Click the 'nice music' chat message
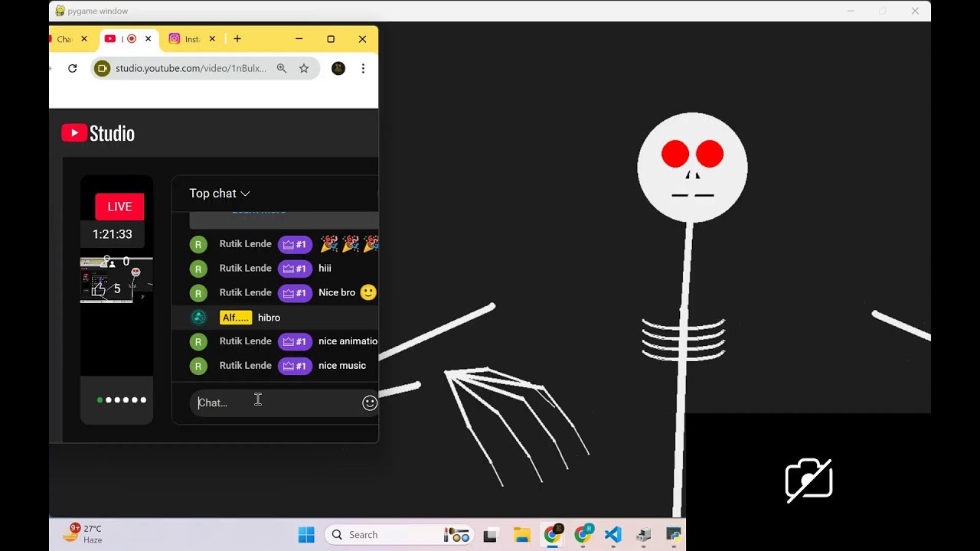This screenshot has width=980, height=551. 342,366
